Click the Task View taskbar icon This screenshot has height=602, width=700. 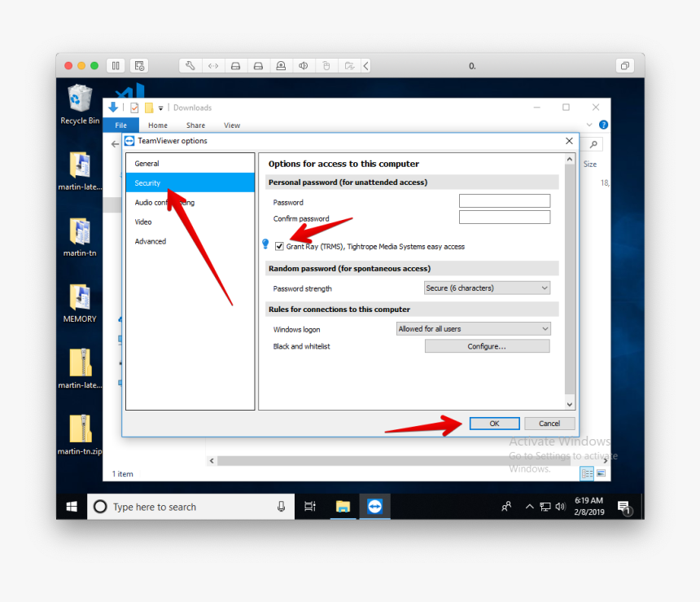310,507
